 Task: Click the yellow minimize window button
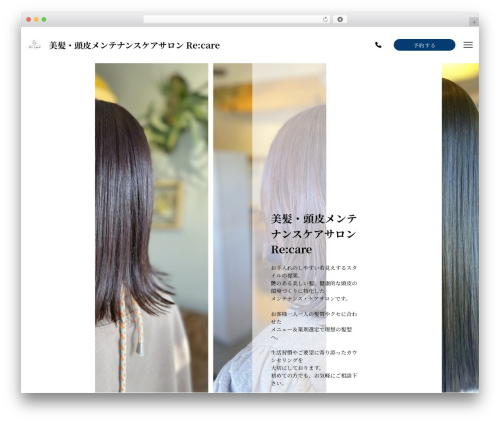(36, 20)
